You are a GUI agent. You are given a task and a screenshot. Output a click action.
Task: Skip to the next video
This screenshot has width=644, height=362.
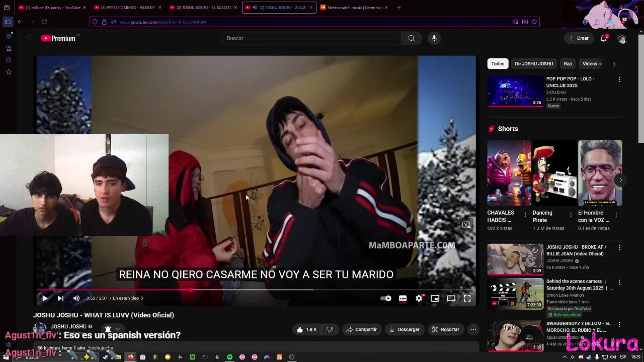pos(60,298)
